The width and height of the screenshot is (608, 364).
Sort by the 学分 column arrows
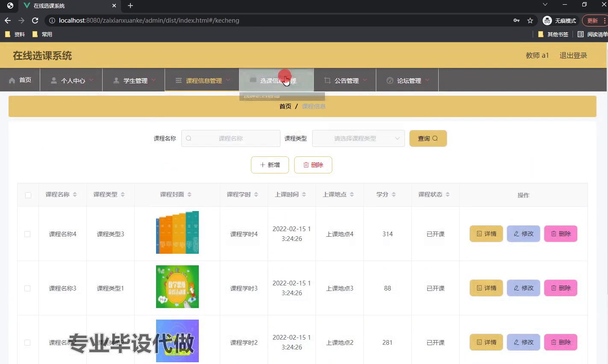[x=394, y=194]
